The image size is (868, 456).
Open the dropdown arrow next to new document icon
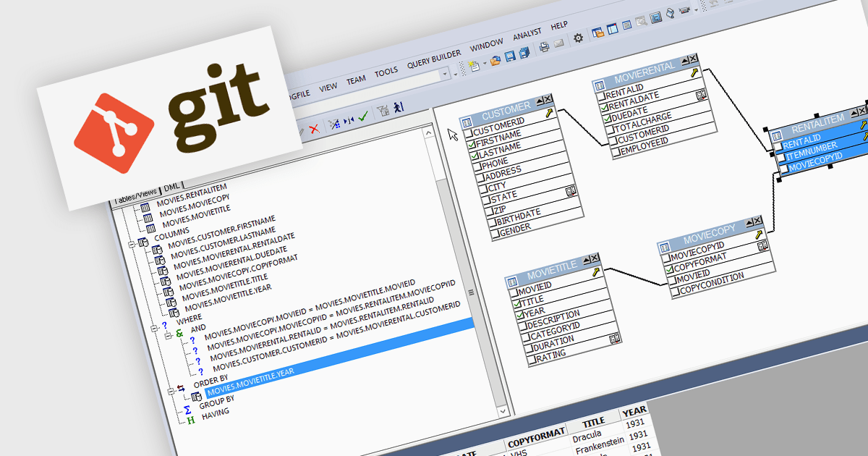[x=484, y=64]
